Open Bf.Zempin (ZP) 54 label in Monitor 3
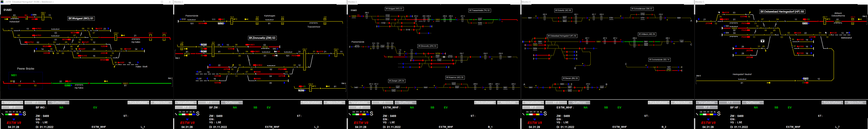Viewport: 868px width, 129px height. [397, 81]
